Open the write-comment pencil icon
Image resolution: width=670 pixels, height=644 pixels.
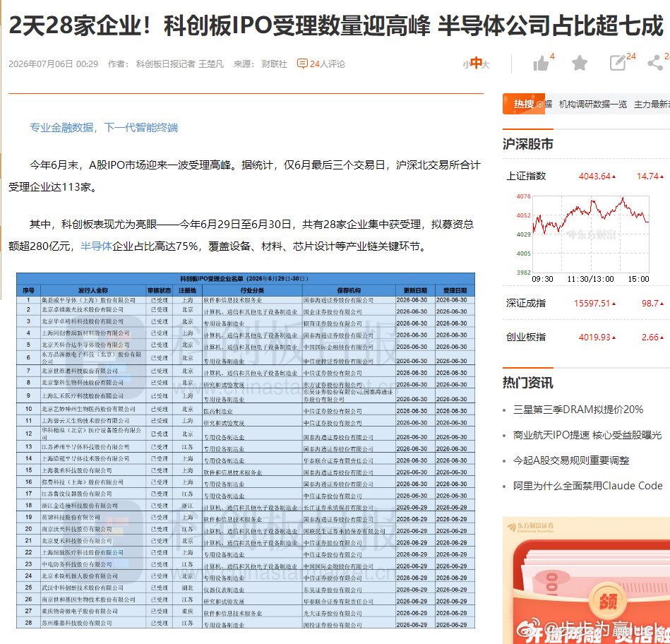click(618, 64)
